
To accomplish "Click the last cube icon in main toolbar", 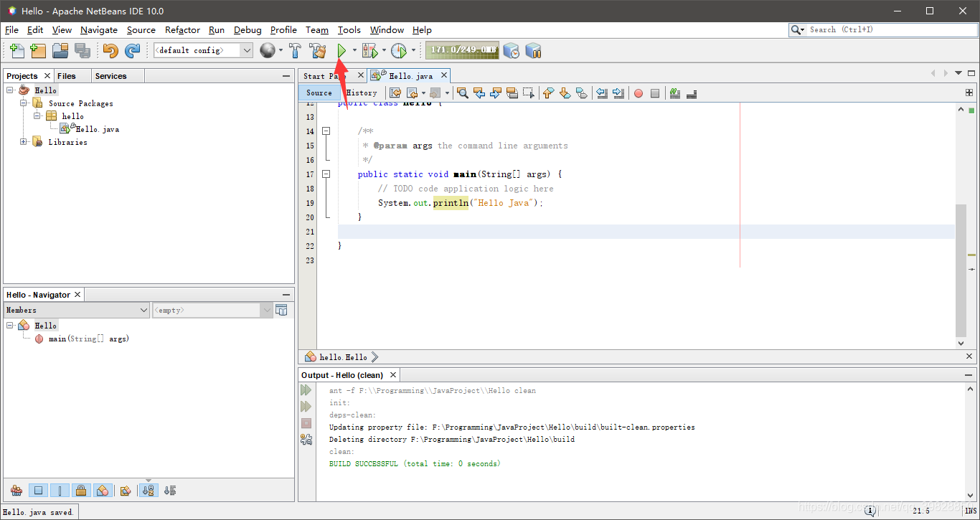I will click(x=533, y=50).
